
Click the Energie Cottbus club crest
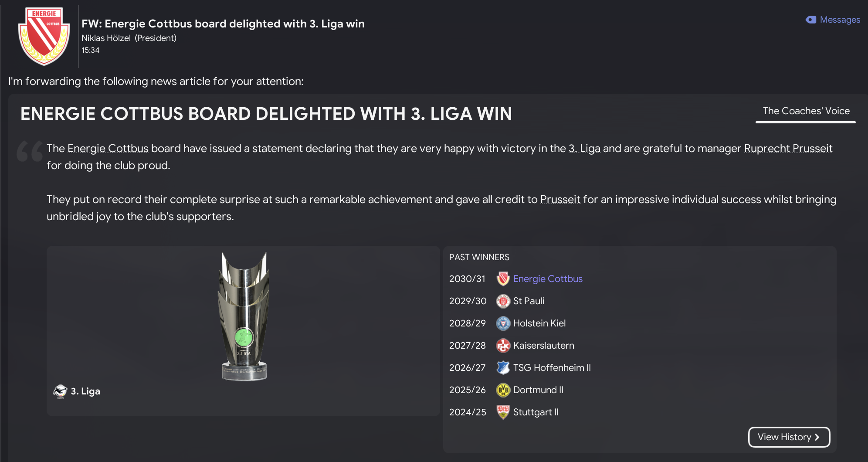pos(44,36)
